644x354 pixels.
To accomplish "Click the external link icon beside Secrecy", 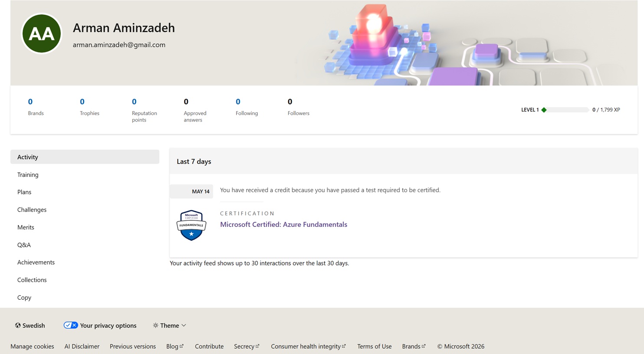I will point(257,346).
